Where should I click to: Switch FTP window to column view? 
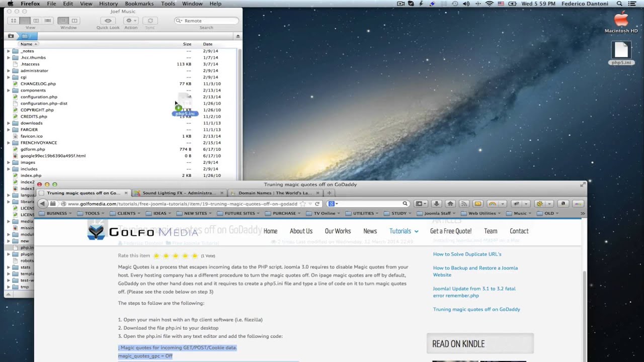click(36, 21)
